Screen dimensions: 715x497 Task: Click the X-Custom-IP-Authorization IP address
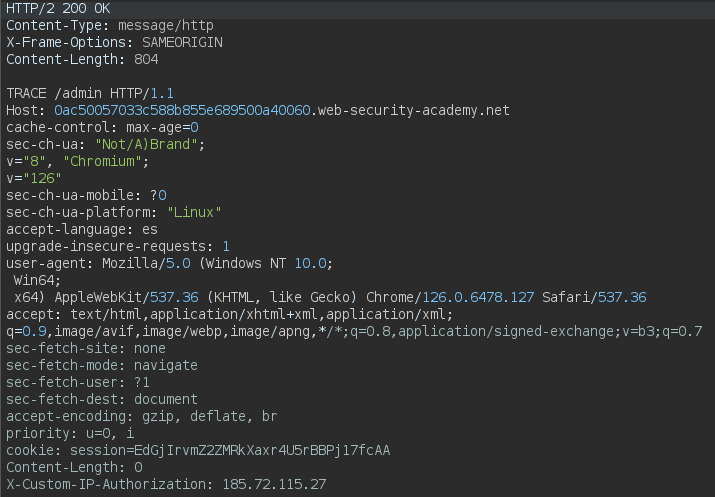tap(274, 485)
